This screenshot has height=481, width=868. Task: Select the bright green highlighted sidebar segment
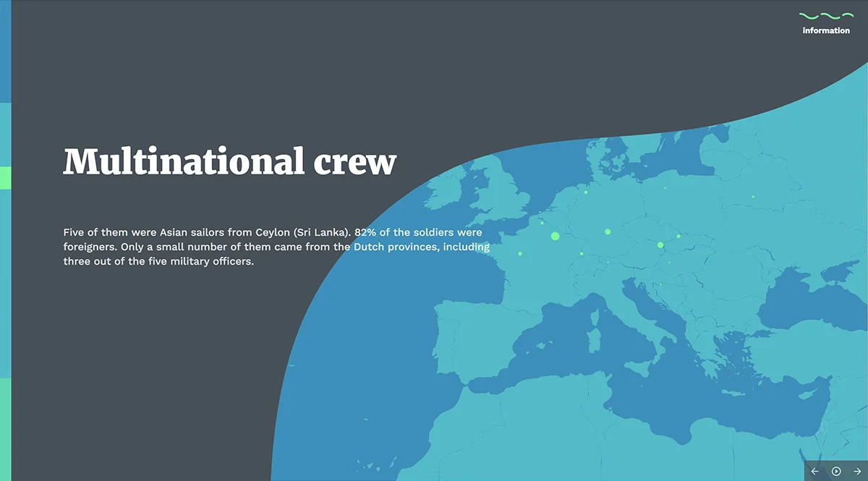[6, 178]
